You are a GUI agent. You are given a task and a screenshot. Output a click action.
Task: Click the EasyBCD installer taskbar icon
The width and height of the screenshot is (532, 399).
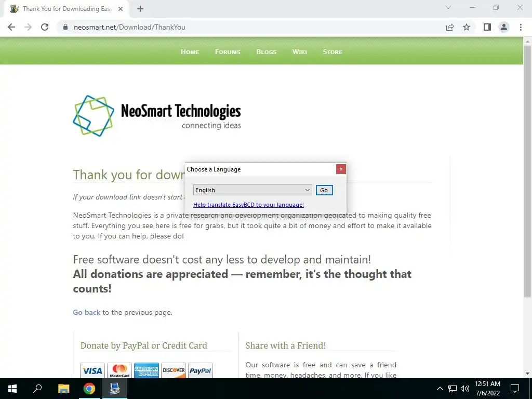(115, 389)
